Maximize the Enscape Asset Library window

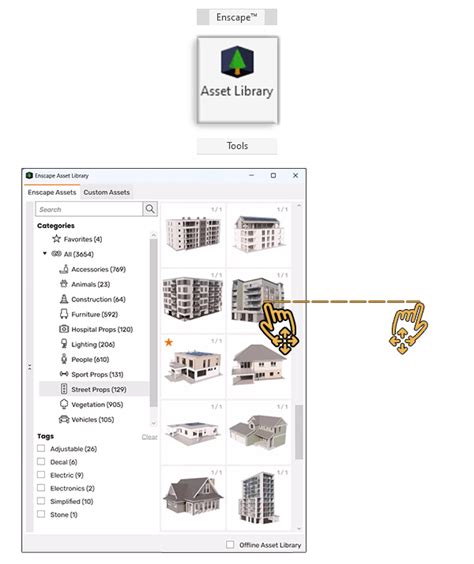coord(273,176)
